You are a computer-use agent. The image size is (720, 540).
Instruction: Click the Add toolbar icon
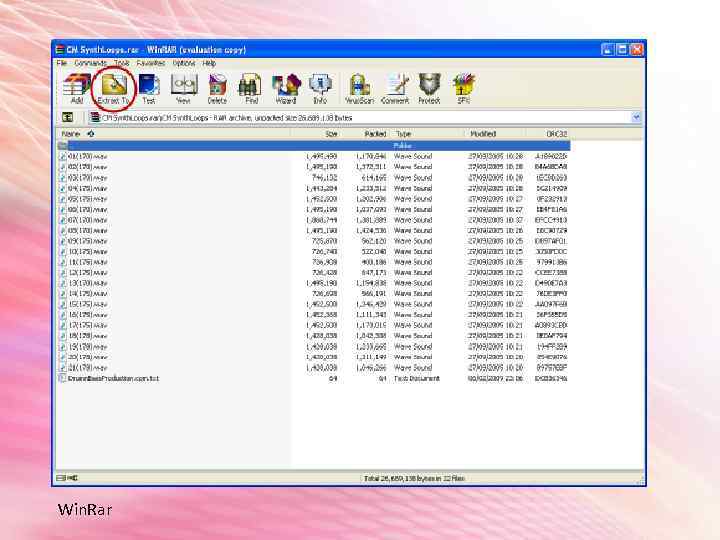(x=77, y=88)
